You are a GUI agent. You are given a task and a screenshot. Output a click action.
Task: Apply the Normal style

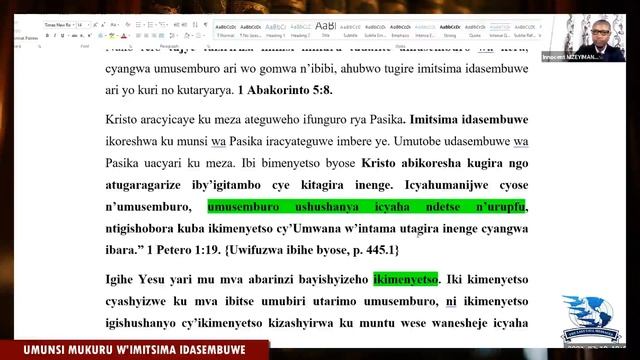pyautogui.click(x=226, y=31)
